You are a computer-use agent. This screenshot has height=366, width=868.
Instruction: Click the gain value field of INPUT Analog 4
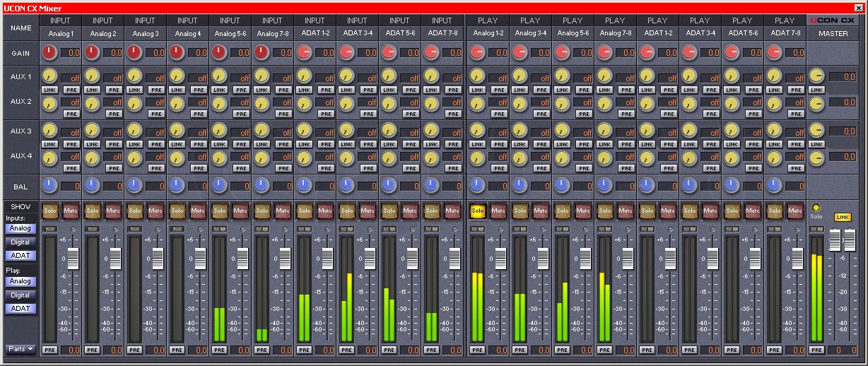197,53
